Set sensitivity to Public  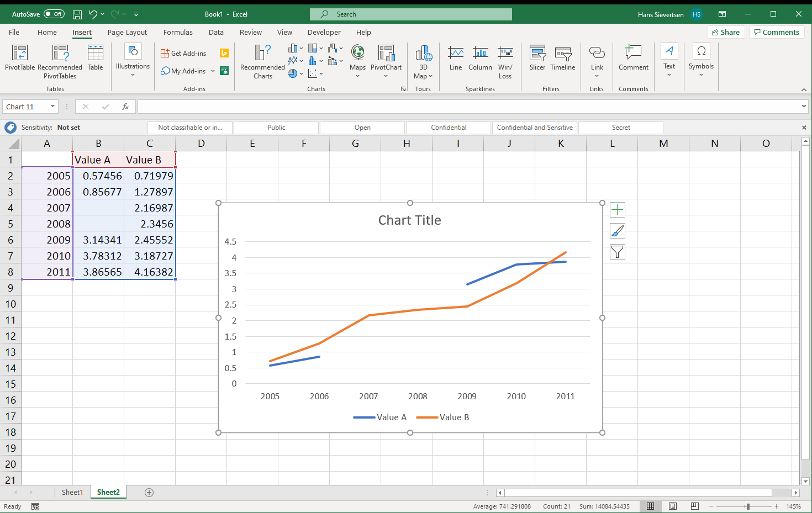point(276,128)
